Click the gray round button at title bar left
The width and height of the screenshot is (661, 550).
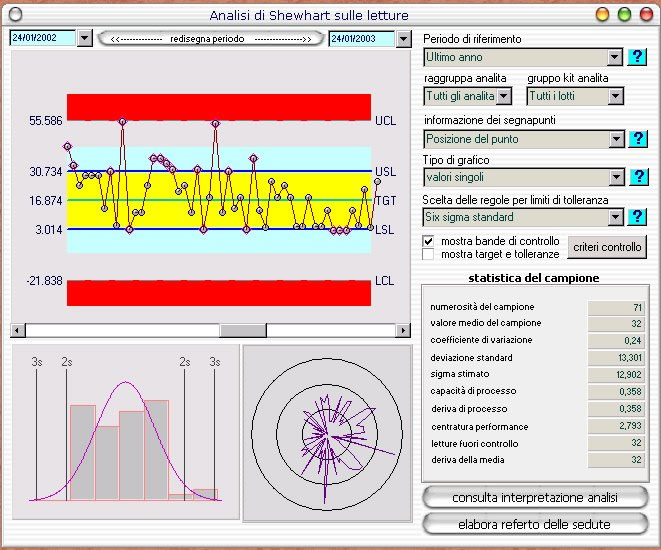pos(15,15)
